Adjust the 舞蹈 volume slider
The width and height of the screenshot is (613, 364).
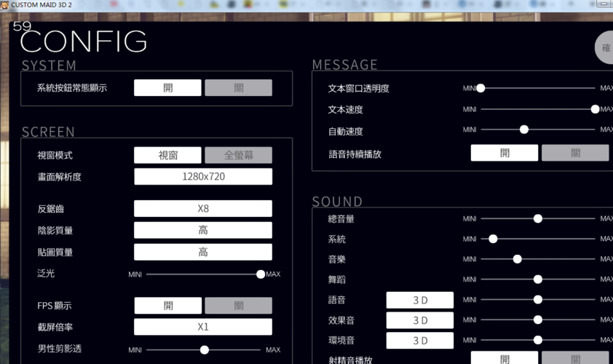pos(537,279)
